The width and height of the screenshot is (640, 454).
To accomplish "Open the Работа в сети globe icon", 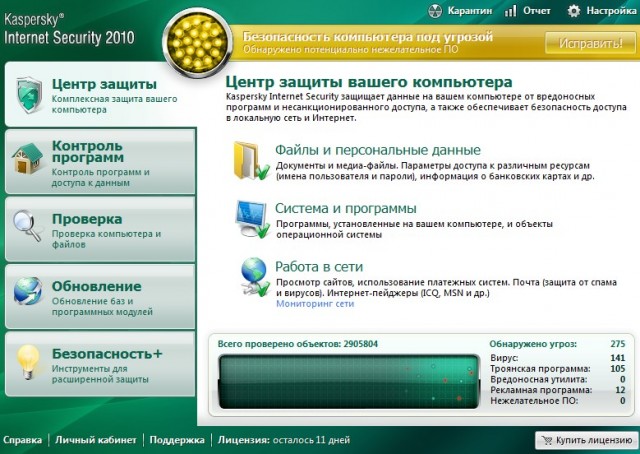I will (x=255, y=277).
